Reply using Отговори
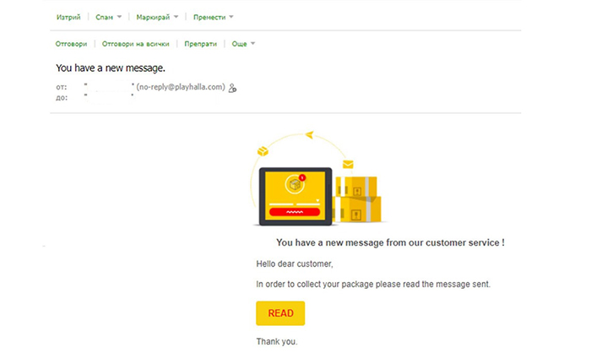This screenshot has height=364, width=591. tap(71, 44)
